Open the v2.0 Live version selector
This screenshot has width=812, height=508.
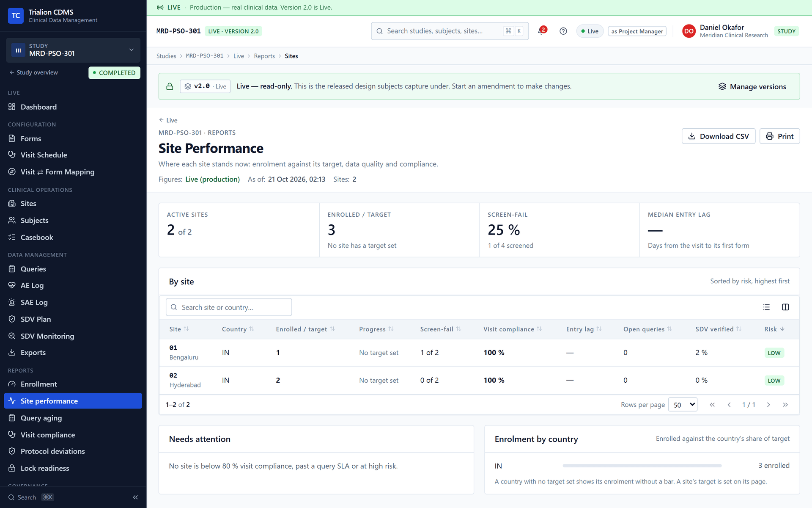click(205, 86)
